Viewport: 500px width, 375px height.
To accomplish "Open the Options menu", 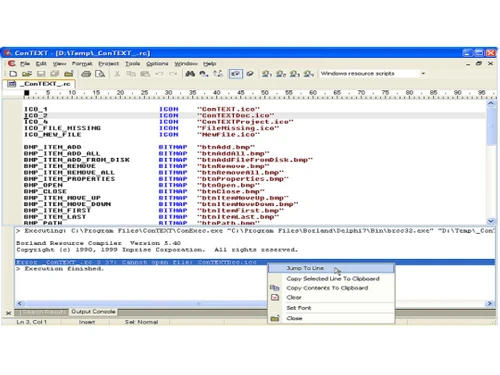I will 157,63.
